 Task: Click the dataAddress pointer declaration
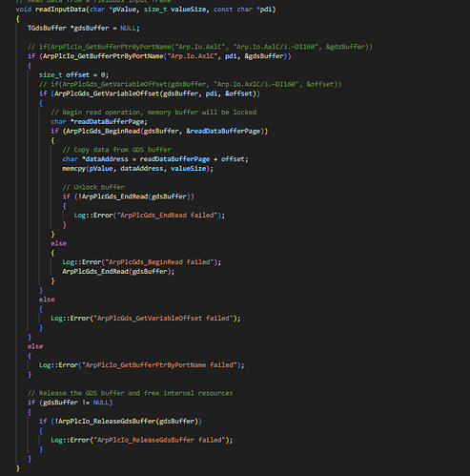(155, 159)
